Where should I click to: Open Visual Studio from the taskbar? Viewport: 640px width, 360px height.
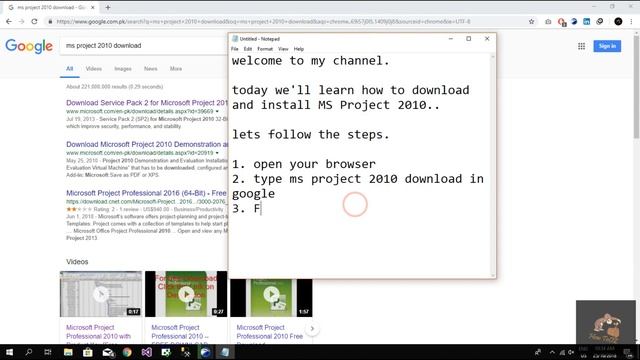(147, 352)
